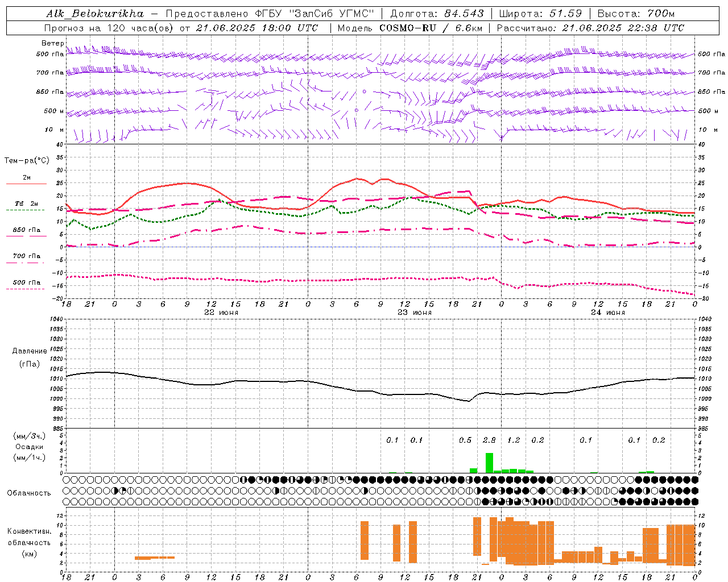This screenshot has height=582, width=728.
Task: Click the 2.8 precipitation amount label
Action: (x=489, y=440)
